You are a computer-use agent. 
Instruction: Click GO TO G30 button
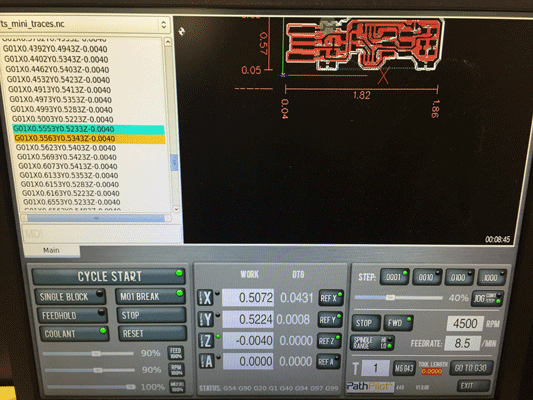pos(471,368)
